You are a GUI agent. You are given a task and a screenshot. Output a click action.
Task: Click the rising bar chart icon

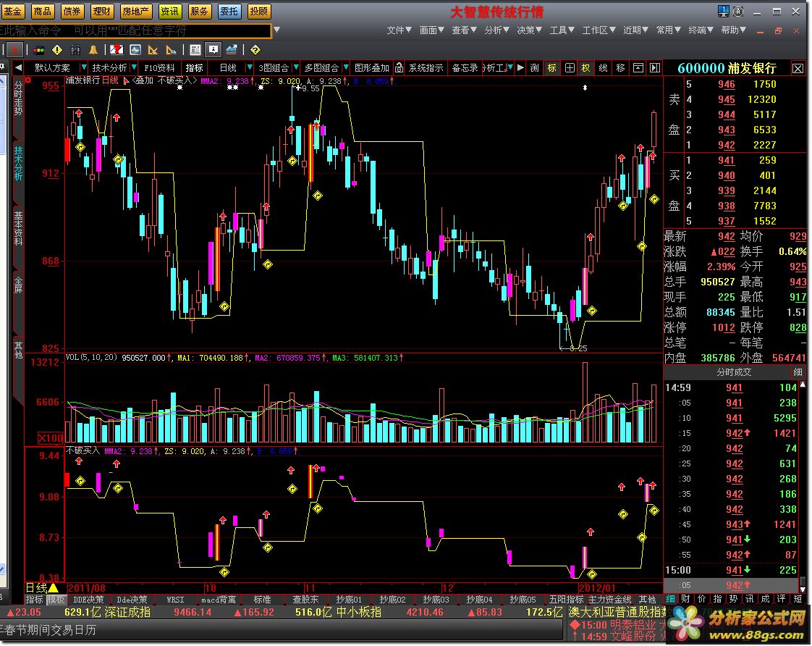[x=232, y=50]
